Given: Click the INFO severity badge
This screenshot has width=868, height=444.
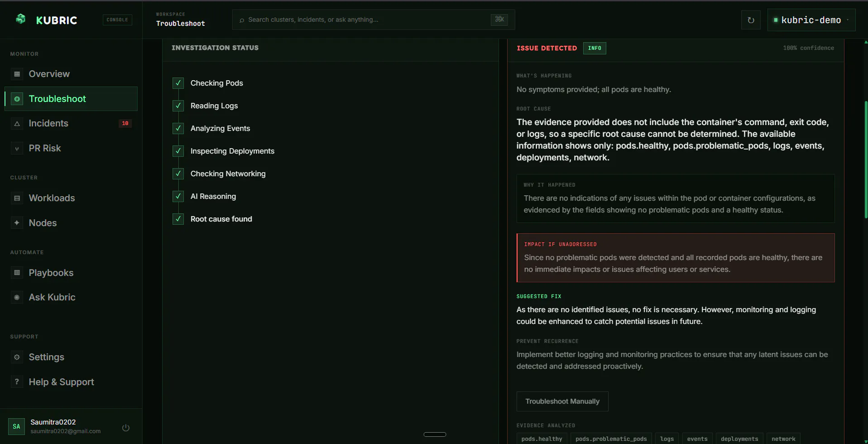Looking at the screenshot, I should pyautogui.click(x=595, y=48).
